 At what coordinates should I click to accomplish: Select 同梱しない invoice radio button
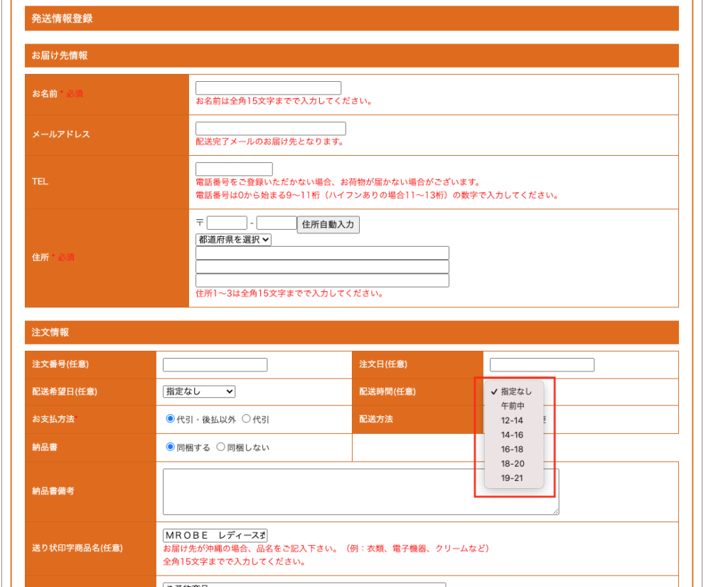(221, 448)
